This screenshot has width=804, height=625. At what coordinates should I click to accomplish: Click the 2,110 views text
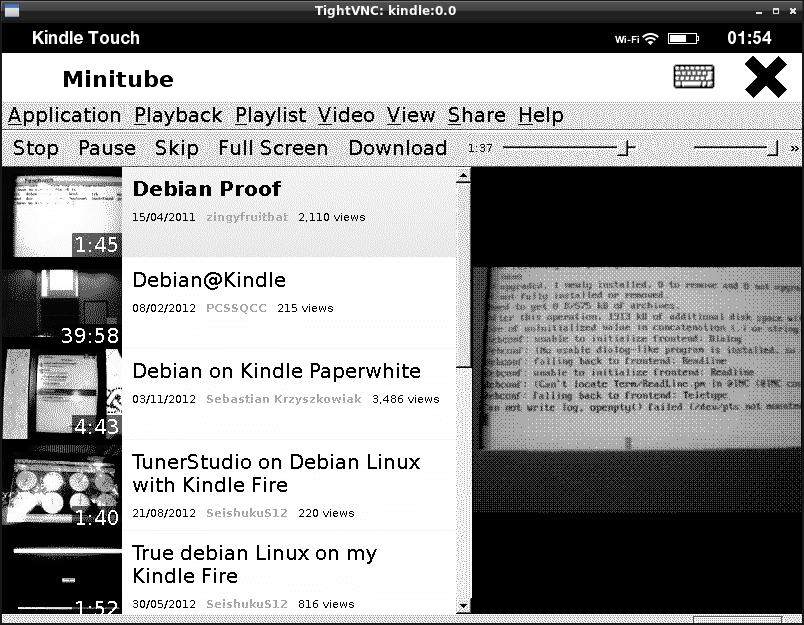pos(332,217)
